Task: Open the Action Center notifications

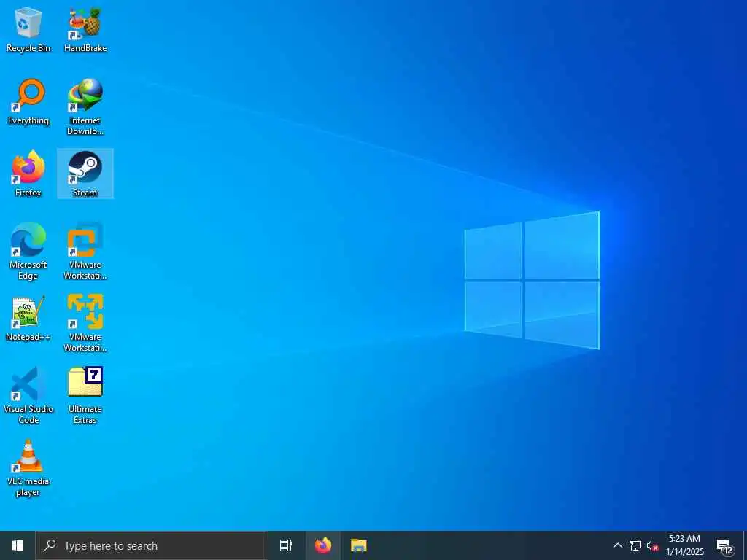Action: [x=725, y=545]
